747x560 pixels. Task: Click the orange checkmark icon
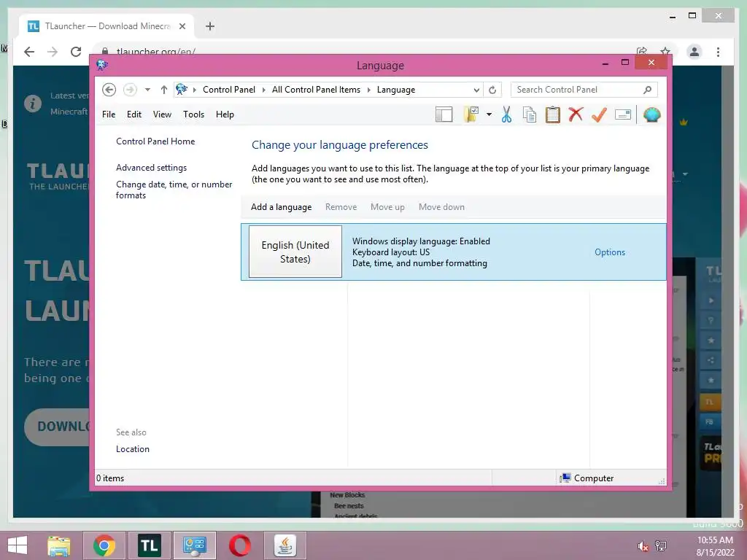click(x=599, y=114)
